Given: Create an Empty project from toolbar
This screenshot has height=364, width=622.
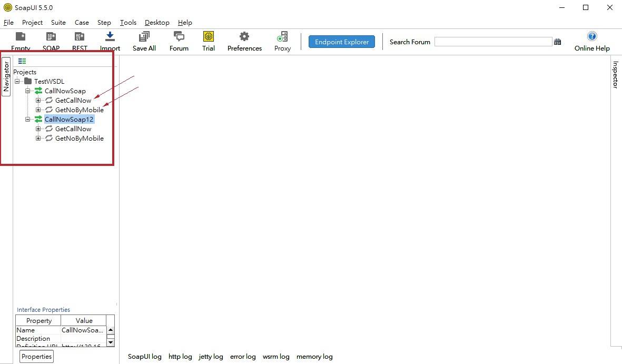Looking at the screenshot, I should pyautogui.click(x=21, y=37).
